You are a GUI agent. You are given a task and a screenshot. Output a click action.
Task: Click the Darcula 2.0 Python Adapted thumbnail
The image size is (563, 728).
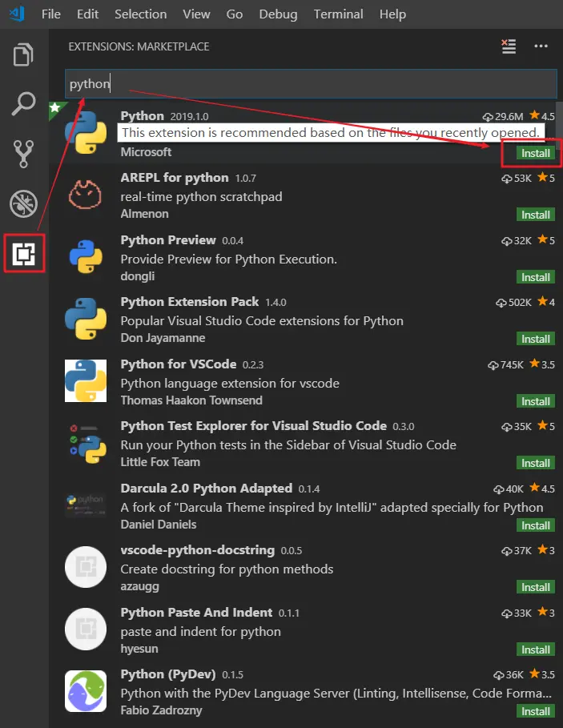86,505
